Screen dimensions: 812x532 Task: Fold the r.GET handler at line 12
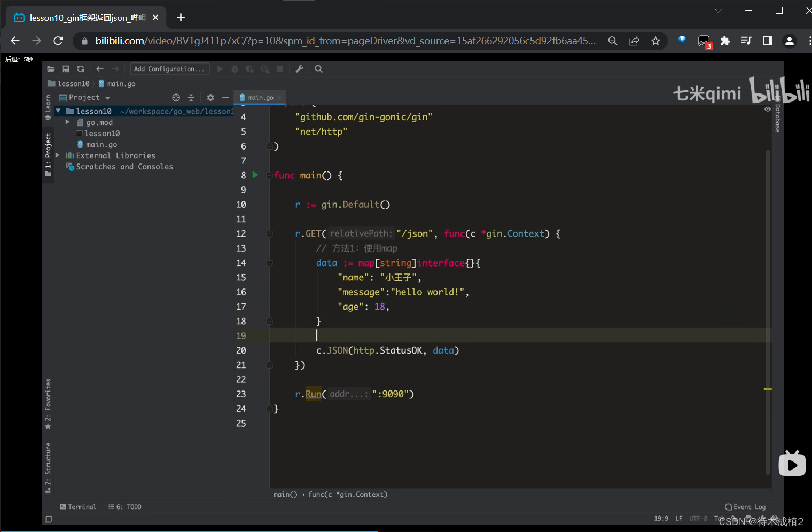pyautogui.click(x=270, y=234)
